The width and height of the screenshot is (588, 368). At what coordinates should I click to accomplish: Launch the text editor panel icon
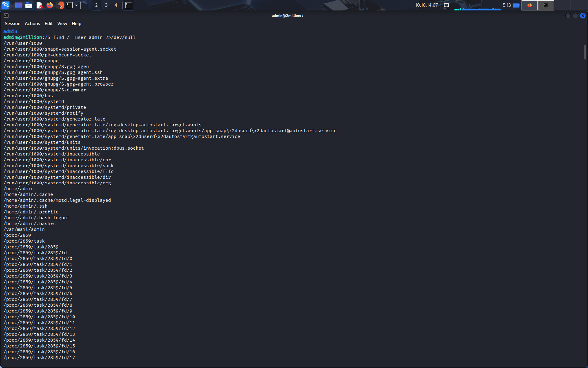pos(39,5)
